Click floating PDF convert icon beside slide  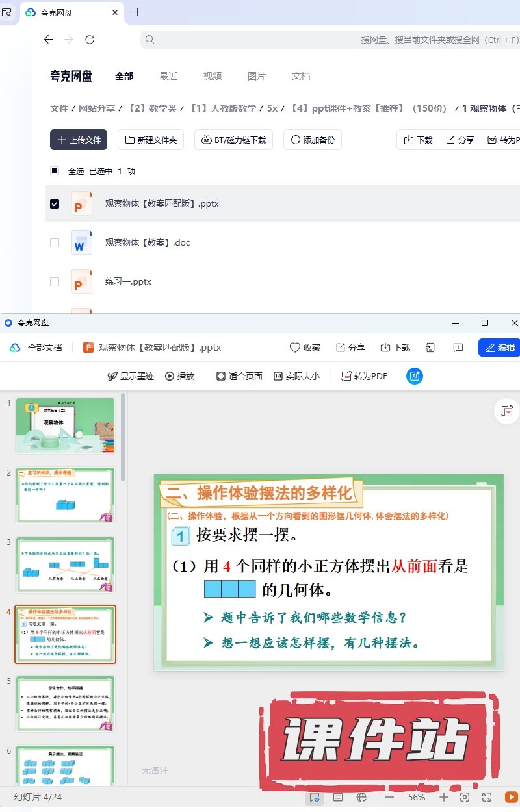tap(507, 411)
